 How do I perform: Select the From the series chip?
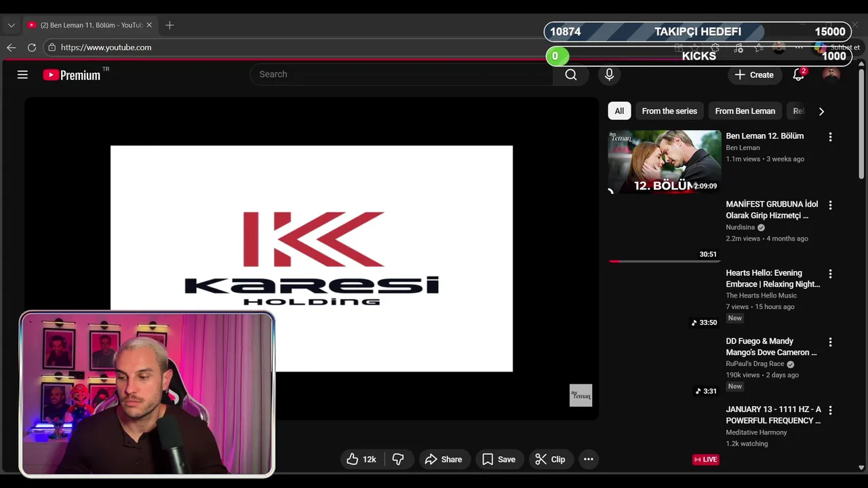coord(669,111)
